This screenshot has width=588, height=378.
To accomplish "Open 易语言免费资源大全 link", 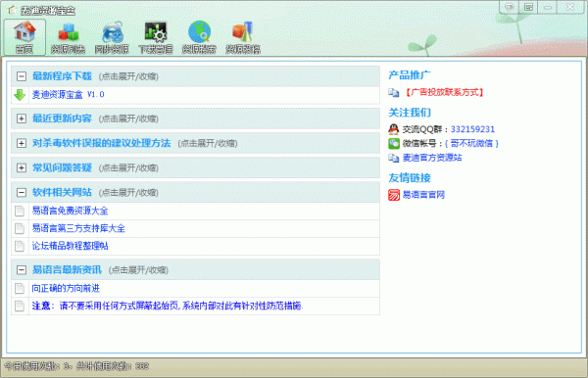I will click(x=70, y=211).
